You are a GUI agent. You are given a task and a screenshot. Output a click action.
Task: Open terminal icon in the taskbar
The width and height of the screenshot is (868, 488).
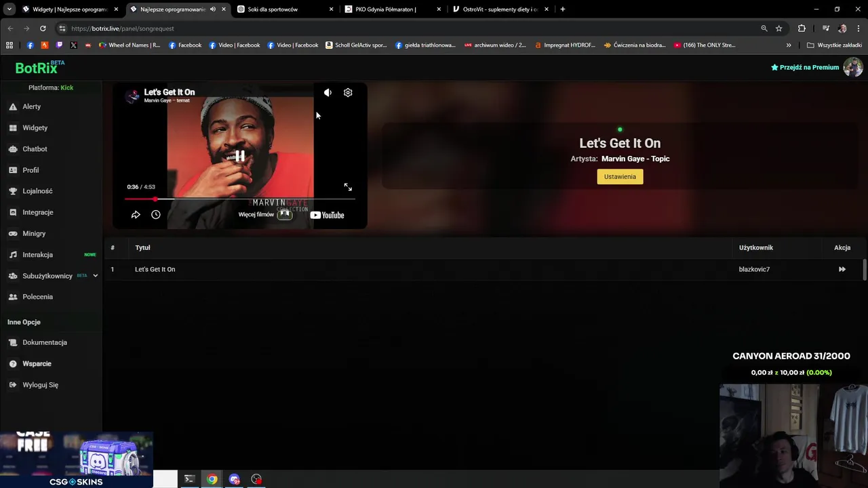189,479
